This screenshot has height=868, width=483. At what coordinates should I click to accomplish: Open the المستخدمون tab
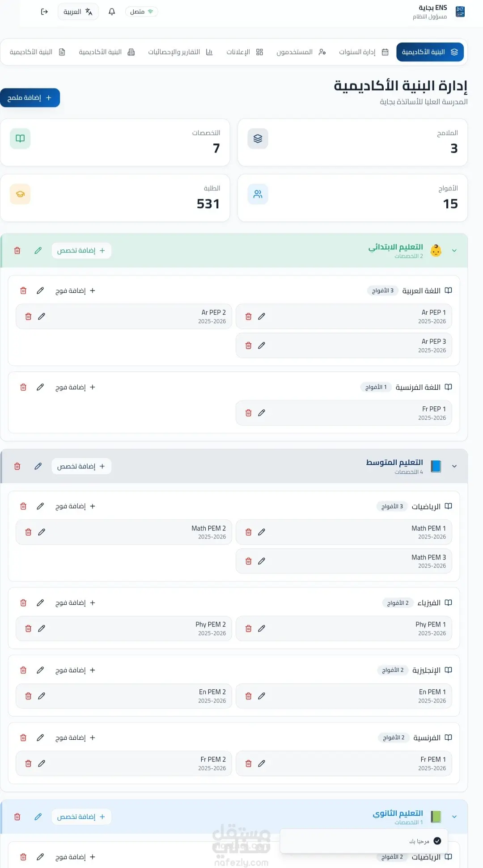coord(301,52)
